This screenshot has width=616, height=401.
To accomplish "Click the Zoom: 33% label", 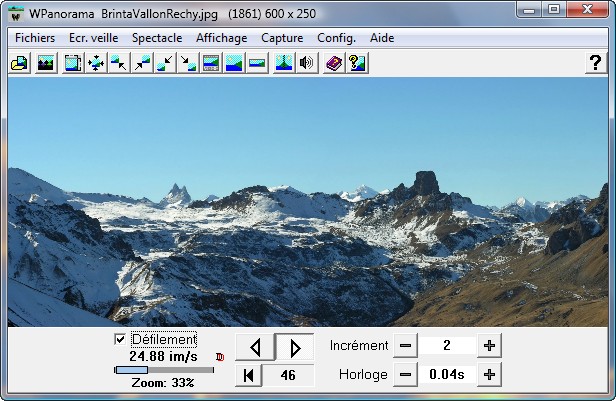I will (x=163, y=383).
